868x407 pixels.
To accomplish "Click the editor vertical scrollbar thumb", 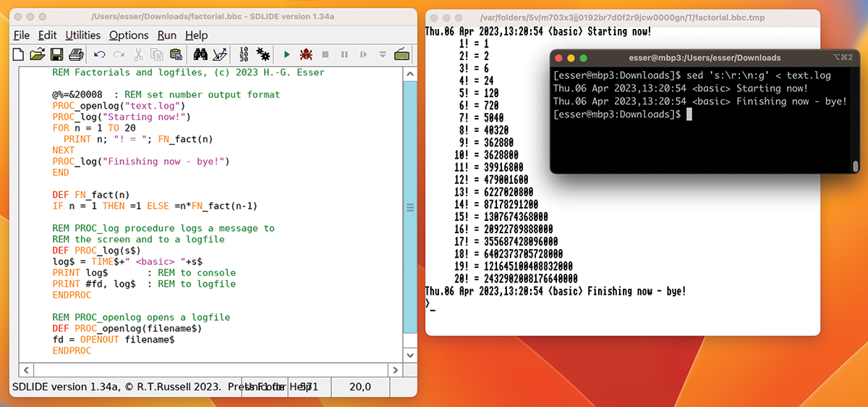I will pyautogui.click(x=410, y=207).
